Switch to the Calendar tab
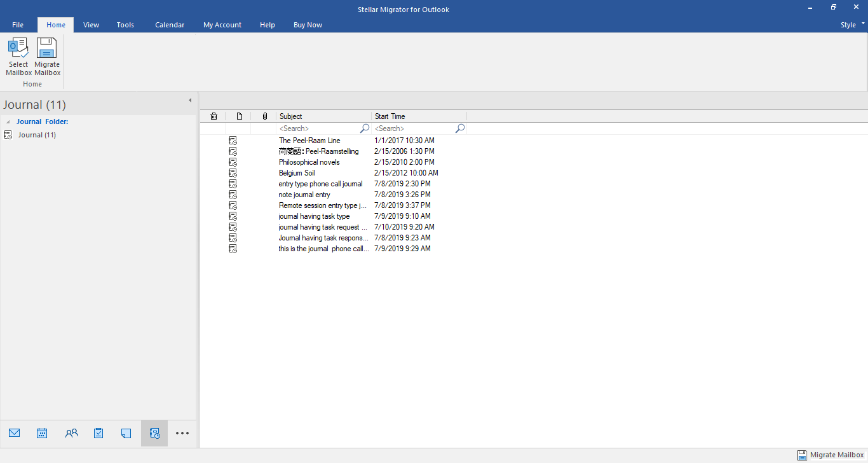Viewport: 868px width, 463px height. tap(170, 25)
